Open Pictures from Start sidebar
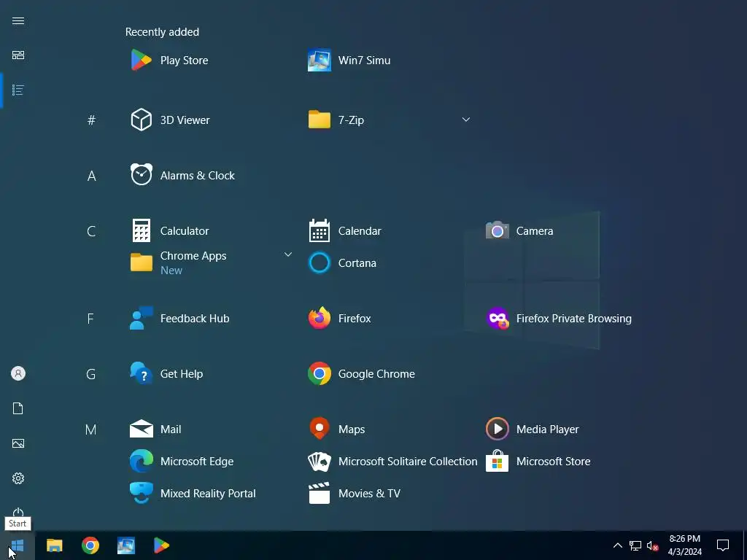The width and height of the screenshot is (747, 560). click(18, 443)
